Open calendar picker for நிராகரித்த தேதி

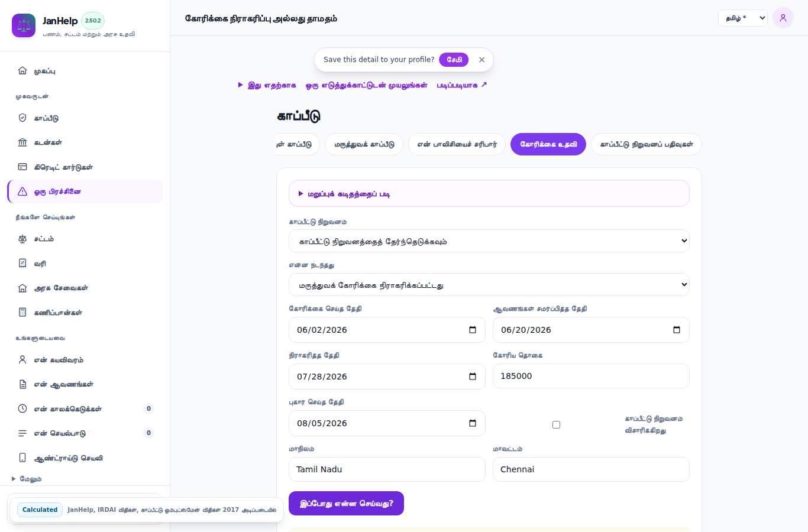click(473, 377)
